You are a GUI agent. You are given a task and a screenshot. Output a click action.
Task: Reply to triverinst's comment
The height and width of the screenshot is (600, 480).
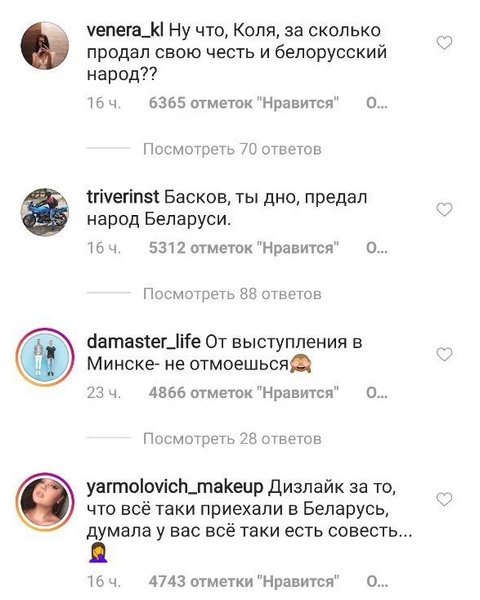point(377,248)
